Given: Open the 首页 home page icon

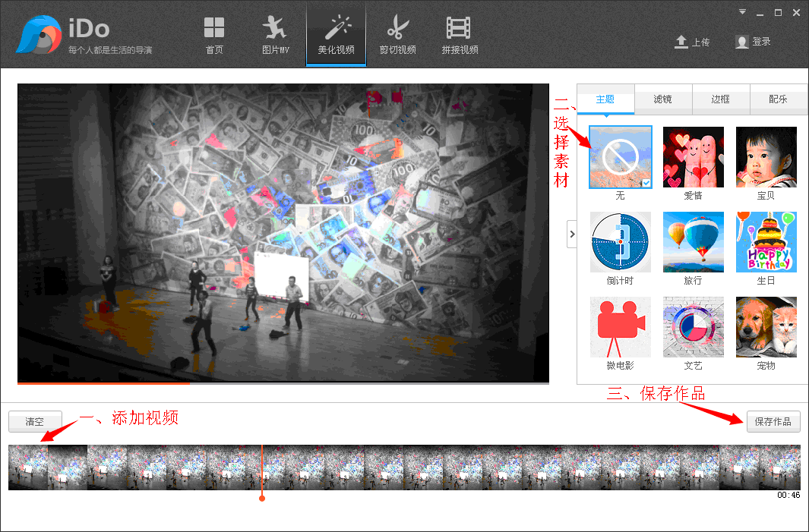Looking at the screenshot, I should click(213, 29).
